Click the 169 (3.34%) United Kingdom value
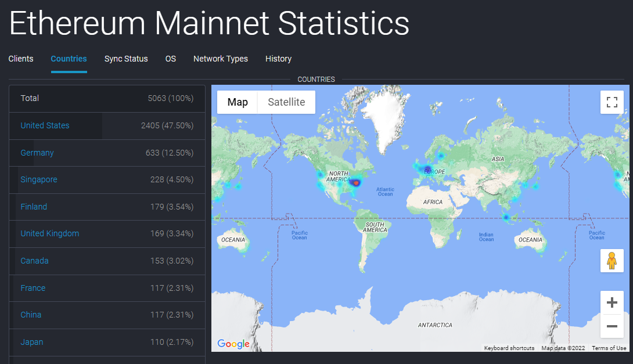Image resolution: width=633 pixels, height=364 pixels. (172, 233)
